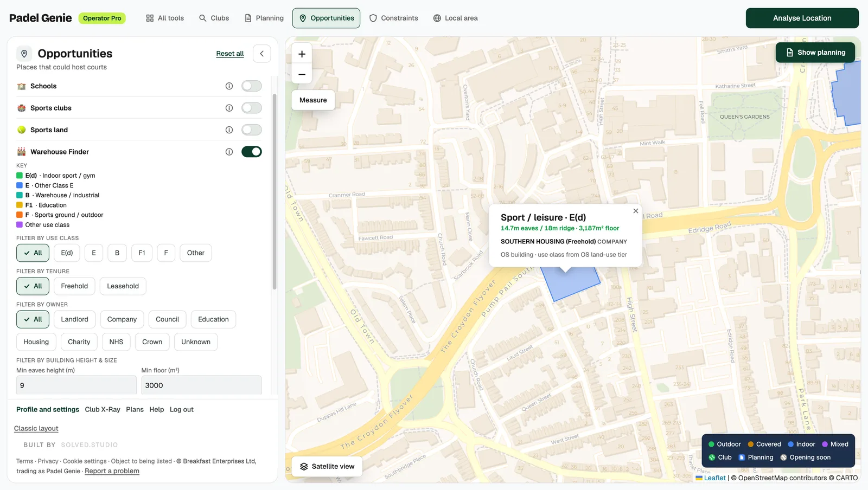
Task: Click the Analyse Location button
Action: [802, 18]
